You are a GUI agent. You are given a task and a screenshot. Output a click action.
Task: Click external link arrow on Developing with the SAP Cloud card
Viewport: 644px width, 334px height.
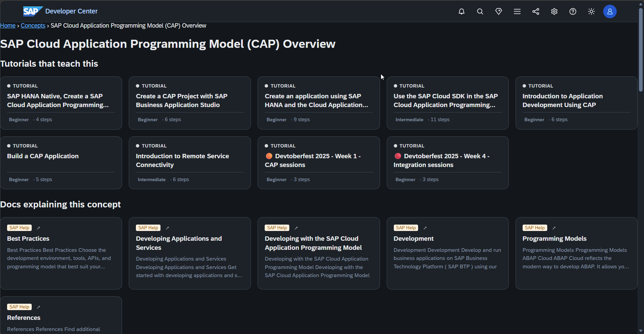point(296,228)
